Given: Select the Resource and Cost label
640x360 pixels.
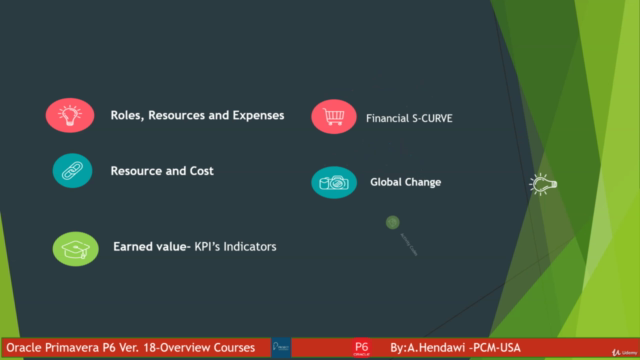Looking at the screenshot, I should click(162, 171).
